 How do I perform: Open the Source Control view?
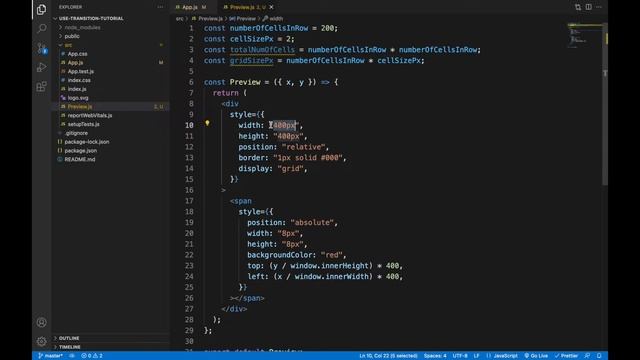pos(42,48)
